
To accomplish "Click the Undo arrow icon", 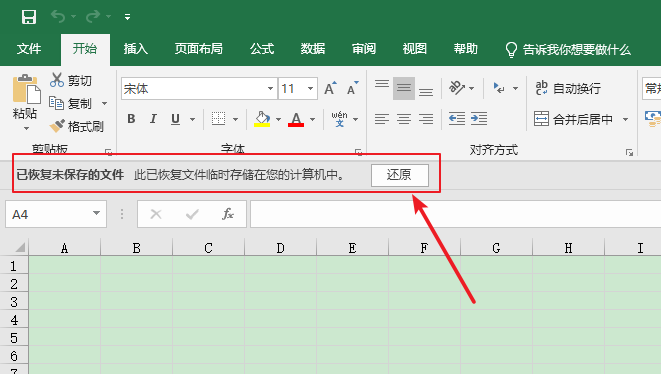I will [x=58, y=17].
